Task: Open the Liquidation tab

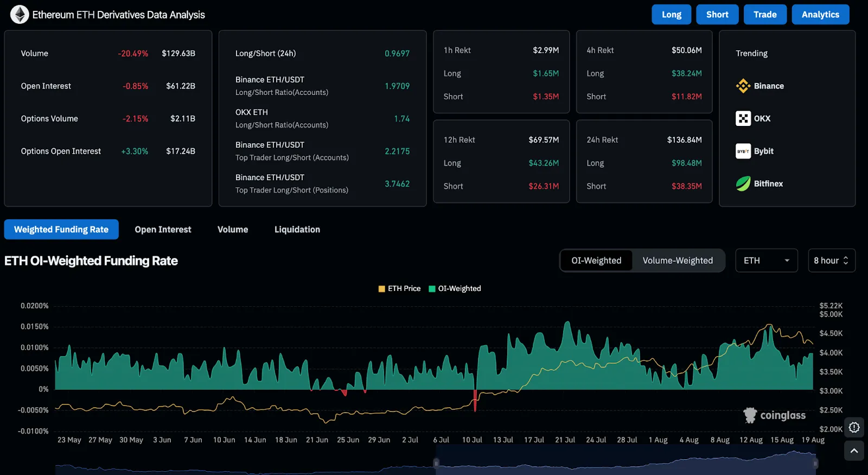Action: pyautogui.click(x=297, y=230)
